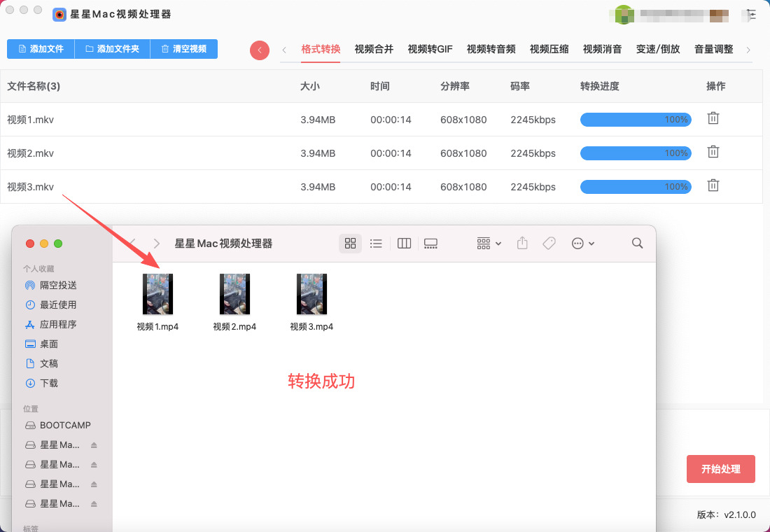Remove 视频3.mkv using its trash icon
770x532 pixels.
tap(713, 185)
